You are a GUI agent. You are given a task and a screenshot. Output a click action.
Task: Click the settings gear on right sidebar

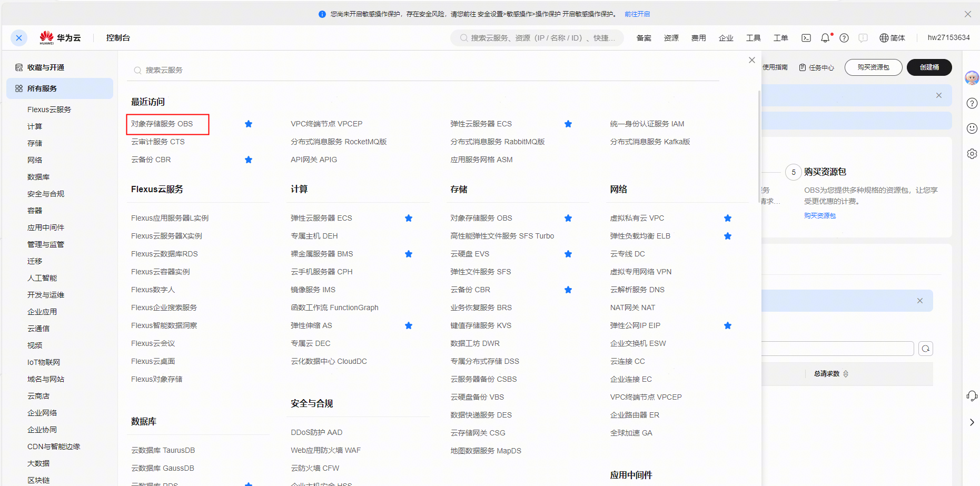point(972,154)
